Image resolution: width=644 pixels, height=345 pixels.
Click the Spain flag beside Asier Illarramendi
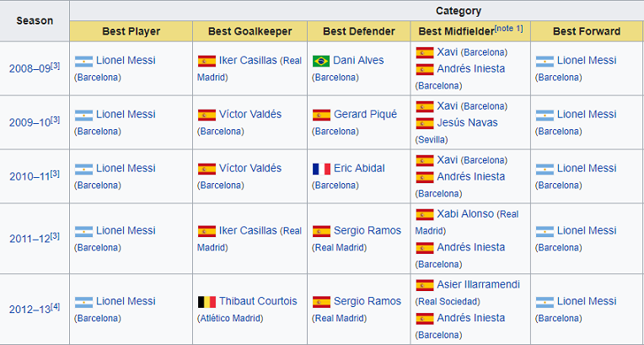point(425,285)
